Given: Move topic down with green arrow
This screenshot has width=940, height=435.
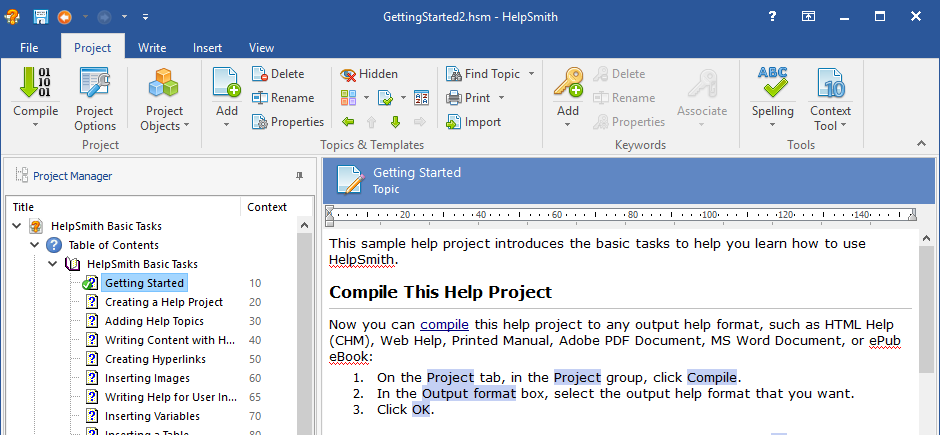Looking at the screenshot, I should 396,122.
